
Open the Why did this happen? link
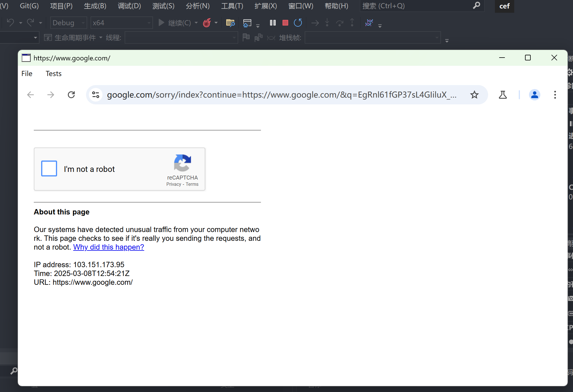click(109, 247)
